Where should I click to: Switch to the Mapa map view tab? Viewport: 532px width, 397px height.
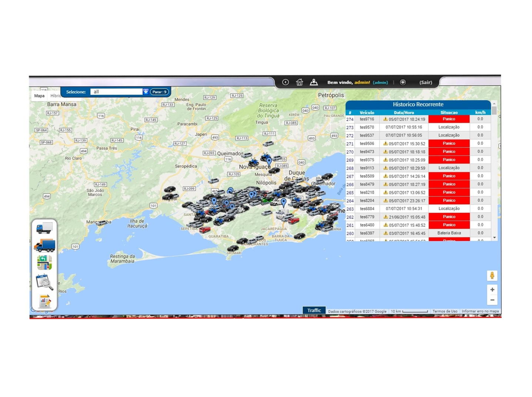(39, 96)
